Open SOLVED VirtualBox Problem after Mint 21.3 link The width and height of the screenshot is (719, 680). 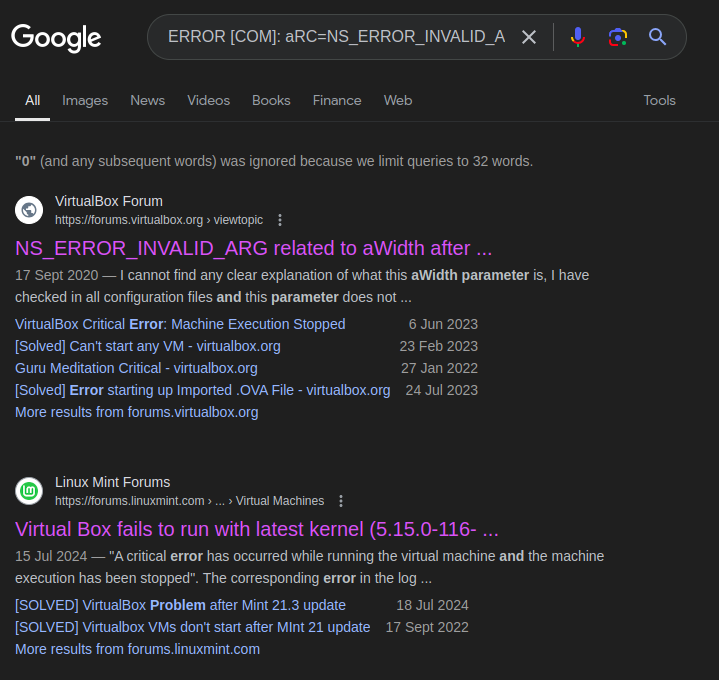coord(180,605)
